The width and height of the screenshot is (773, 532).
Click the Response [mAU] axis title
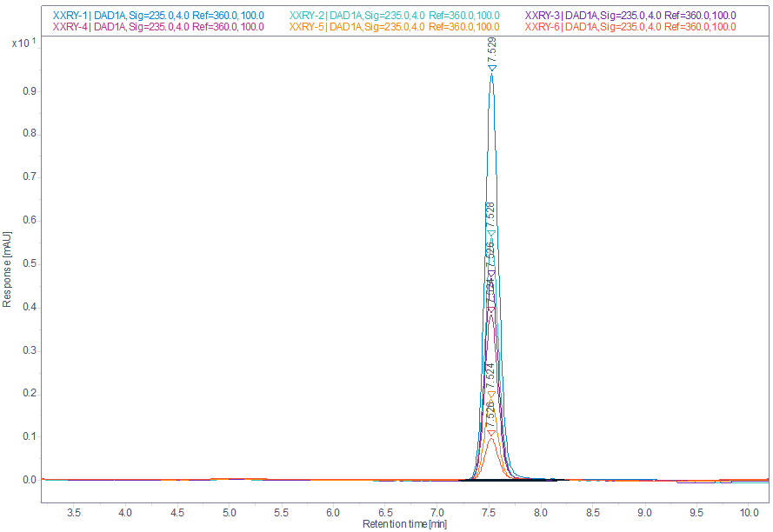pyautogui.click(x=8, y=269)
